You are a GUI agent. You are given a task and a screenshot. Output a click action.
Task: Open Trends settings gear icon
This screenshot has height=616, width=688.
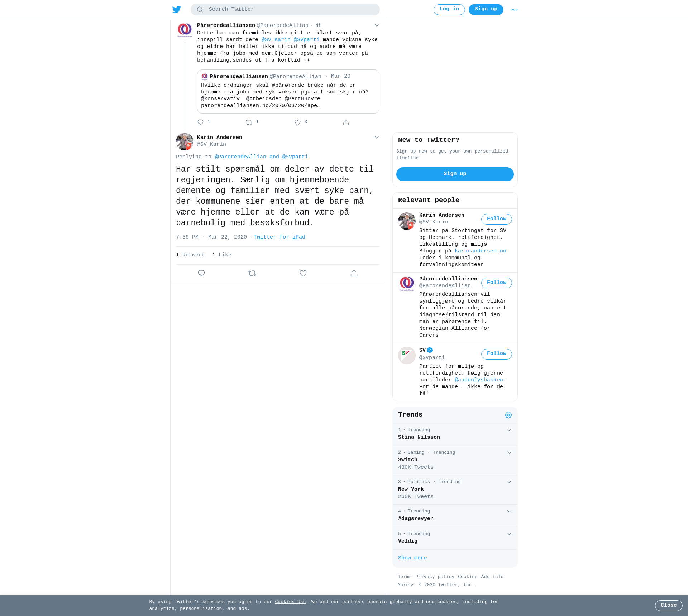tap(508, 415)
